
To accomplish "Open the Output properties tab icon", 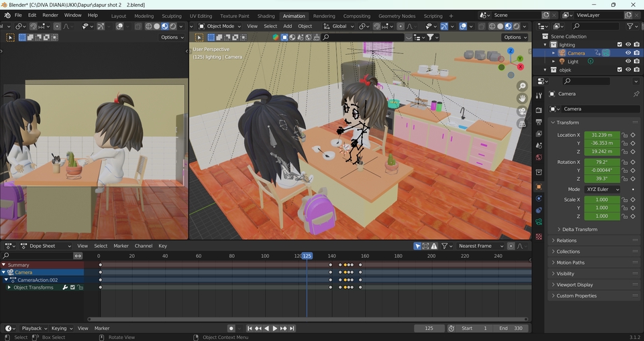I will click(539, 122).
